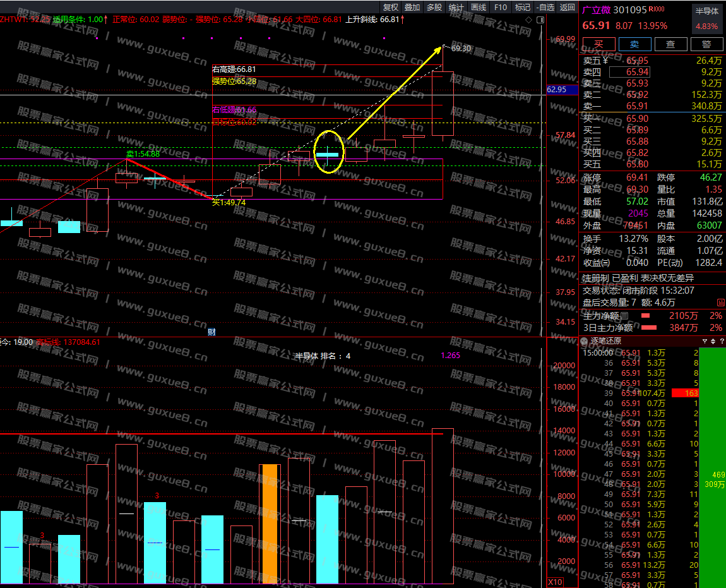Image resolution: width=726 pixels, height=588 pixels.
Task: Click the diamond icon above the chart
Action: [528, 20]
